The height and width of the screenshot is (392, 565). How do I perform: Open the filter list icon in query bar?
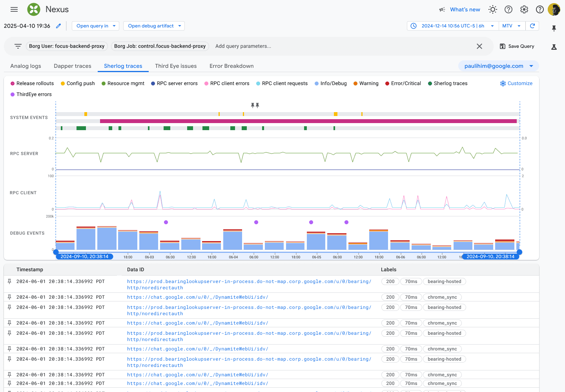[18, 46]
